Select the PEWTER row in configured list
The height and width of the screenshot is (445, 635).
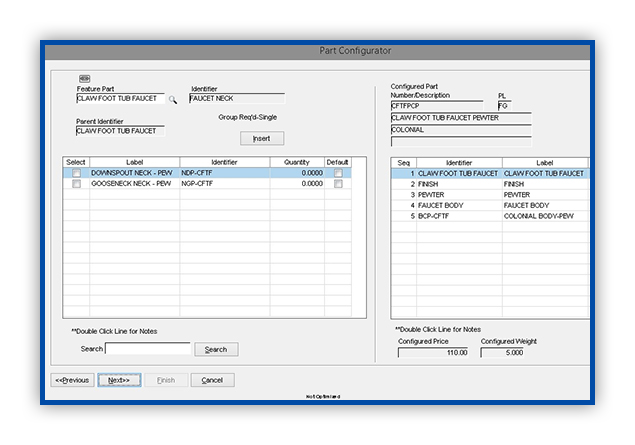click(490, 195)
